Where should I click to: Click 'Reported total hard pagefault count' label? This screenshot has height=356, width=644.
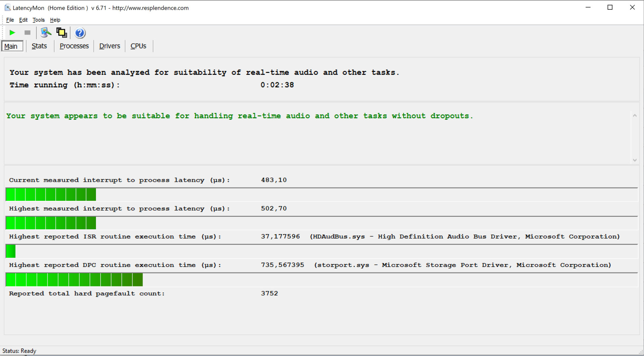[x=87, y=294]
